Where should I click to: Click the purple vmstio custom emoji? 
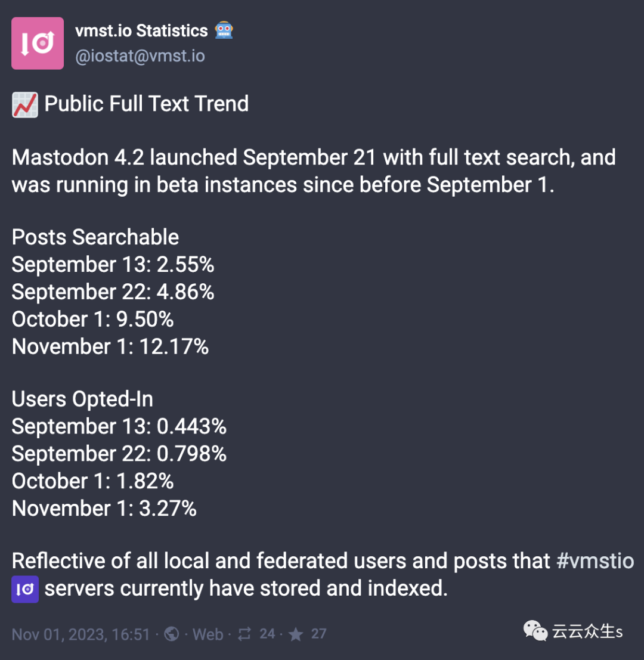tap(25, 589)
